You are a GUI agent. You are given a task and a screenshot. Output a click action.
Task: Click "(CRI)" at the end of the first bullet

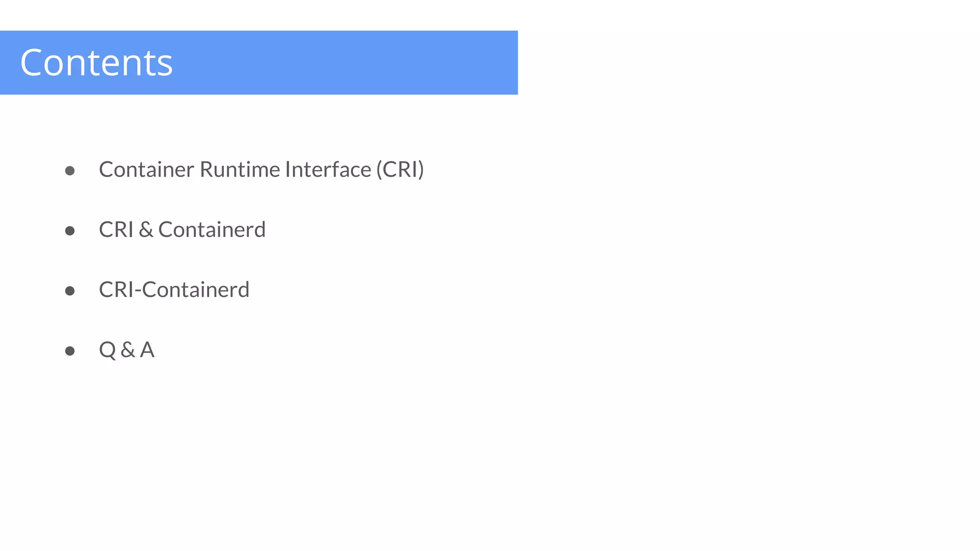pos(400,170)
